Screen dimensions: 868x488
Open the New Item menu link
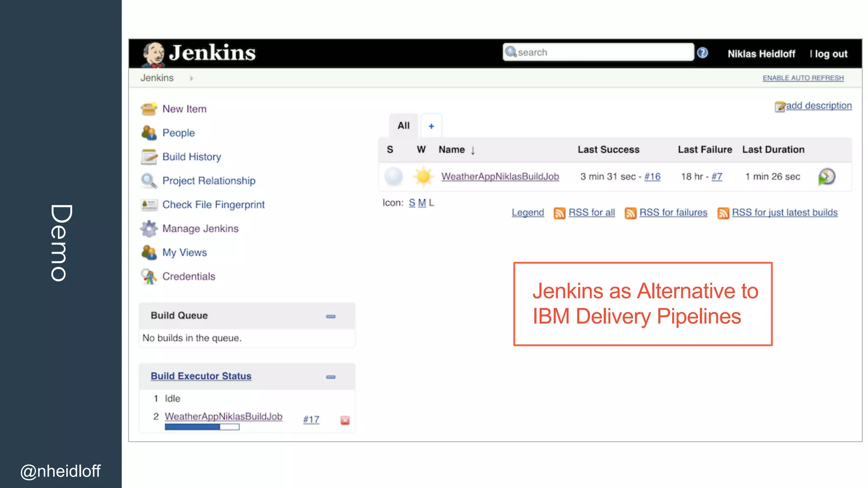(x=184, y=109)
